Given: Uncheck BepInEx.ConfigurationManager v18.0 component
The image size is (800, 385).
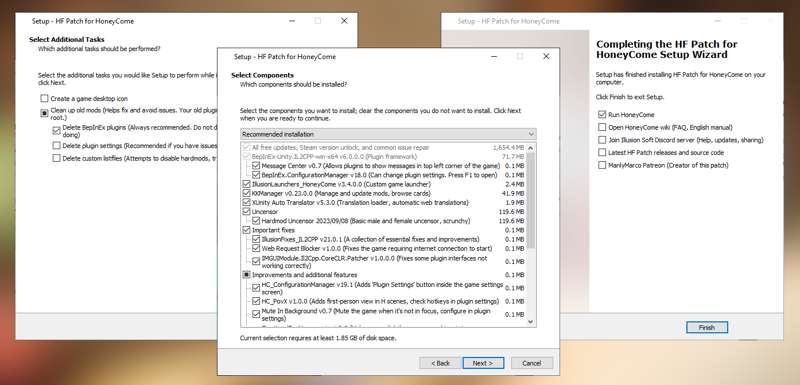Looking at the screenshot, I should [256, 175].
